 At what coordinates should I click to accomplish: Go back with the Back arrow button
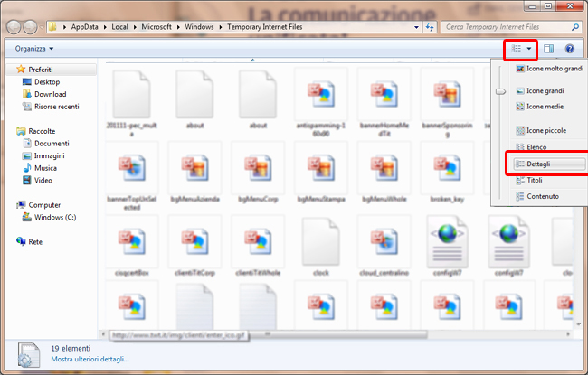point(14,27)
